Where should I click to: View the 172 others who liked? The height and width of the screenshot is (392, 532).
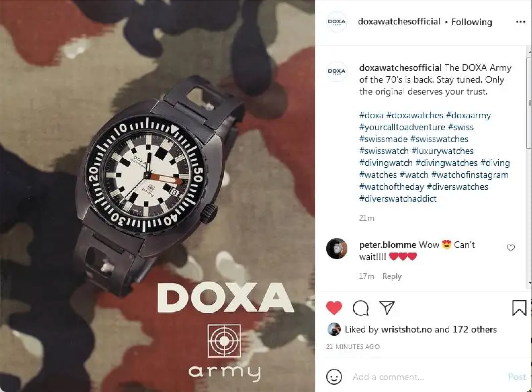(475, 329)
